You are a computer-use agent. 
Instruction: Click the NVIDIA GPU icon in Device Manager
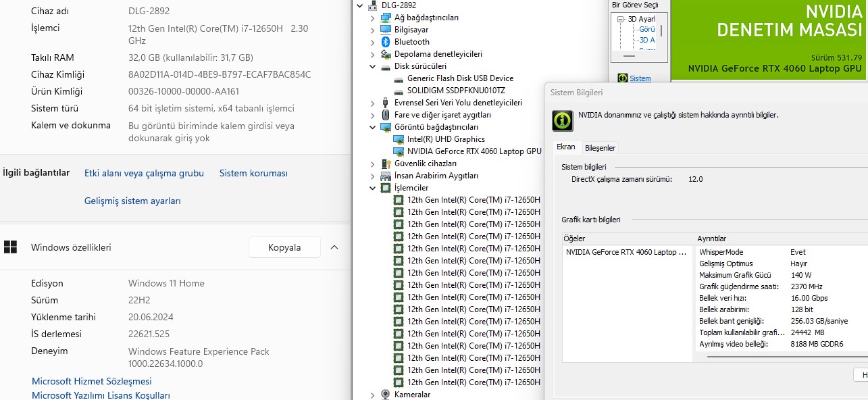399,151
